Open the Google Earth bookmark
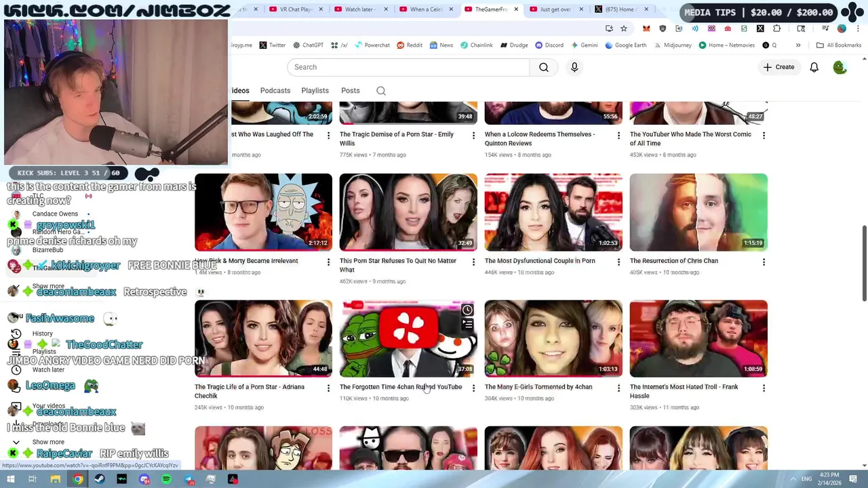The image size is (868, 488). click(627, 45)
